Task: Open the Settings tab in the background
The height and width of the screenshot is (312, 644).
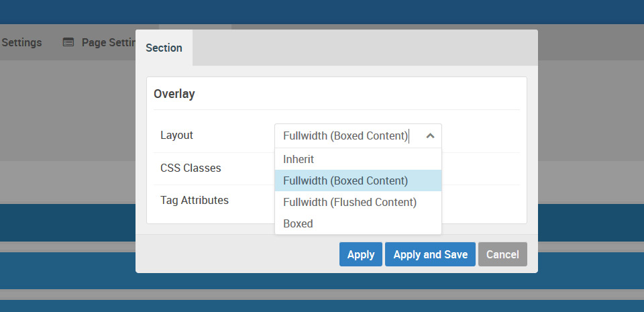Action: (x=21, y=42)
